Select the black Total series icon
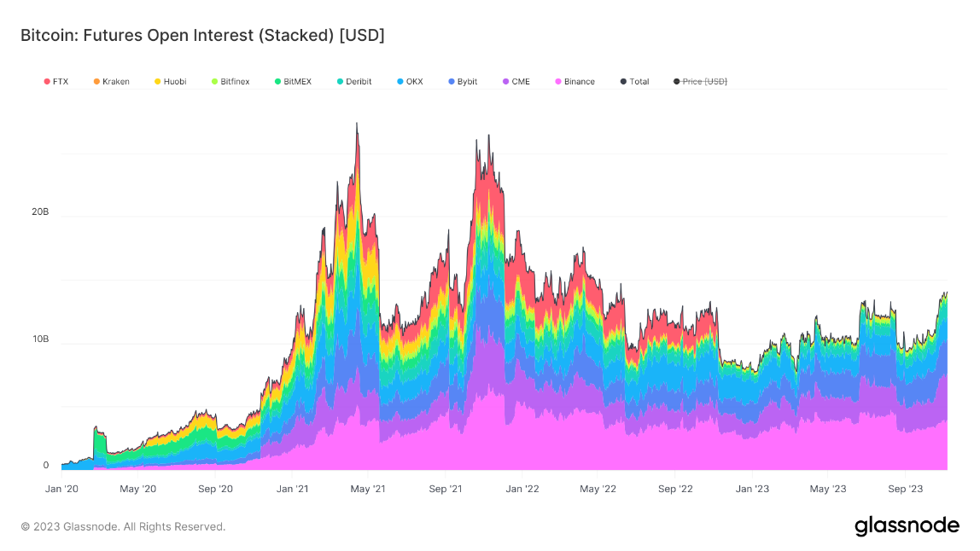Screen dimensions: 980x551 pos(621,81)
